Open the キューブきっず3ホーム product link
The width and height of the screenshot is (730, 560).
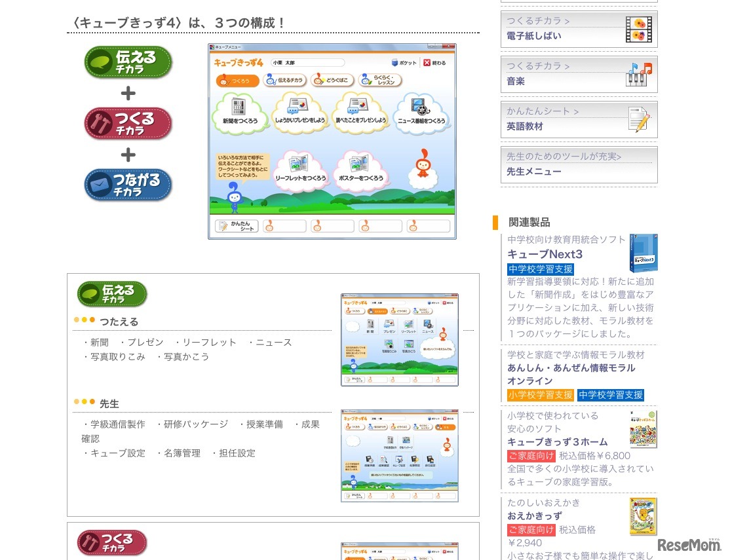[x=557, y=441]
